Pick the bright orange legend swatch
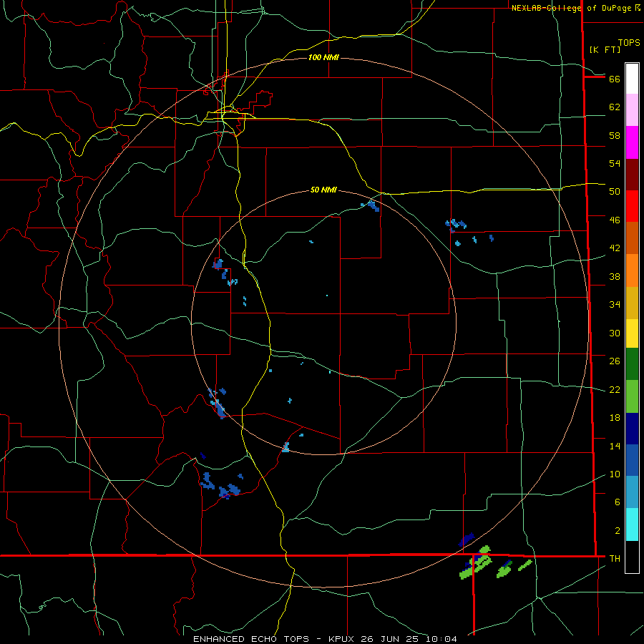Image resolution: width=644 pixels, height=644 pixels. click(632, 270)
